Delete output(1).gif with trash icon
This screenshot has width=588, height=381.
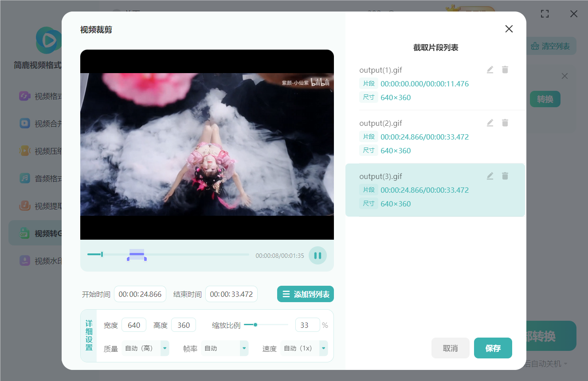pos(505,70)
